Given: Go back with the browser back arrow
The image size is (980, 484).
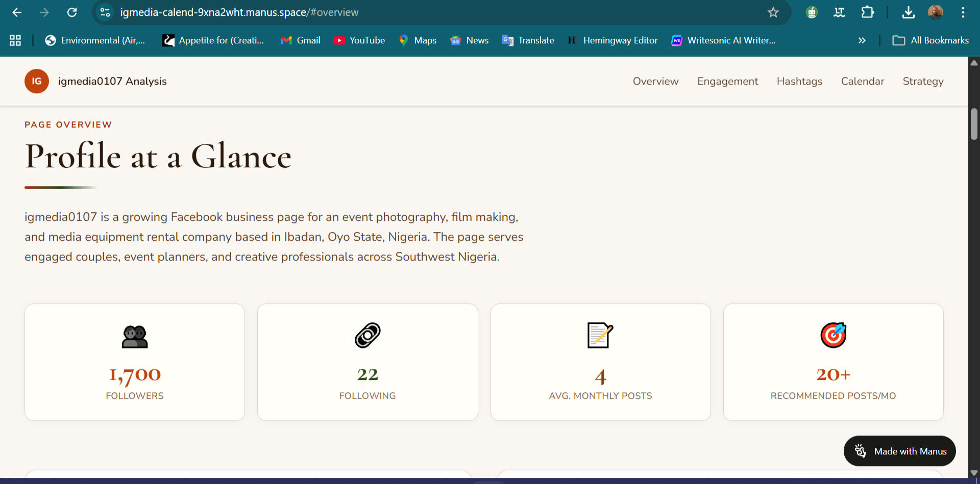Looking at the screenshot, I should pos(17,12).
